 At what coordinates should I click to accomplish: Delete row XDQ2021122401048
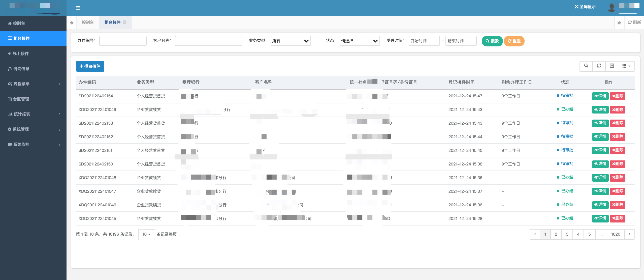[x=618, y=177]
